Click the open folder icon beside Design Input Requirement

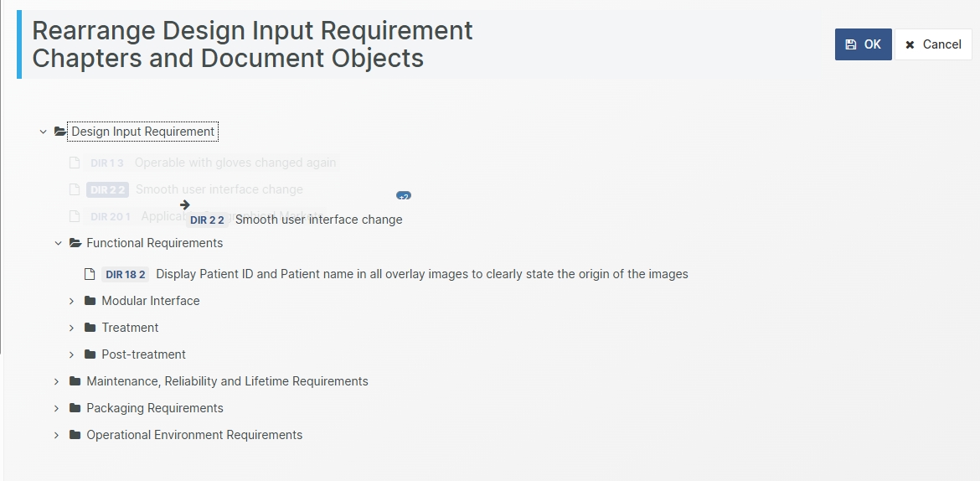pos(60,132)
